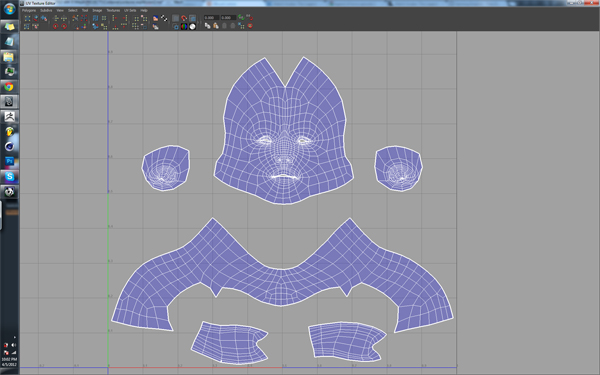Open the UV Sets menu

tap(130, 10)
